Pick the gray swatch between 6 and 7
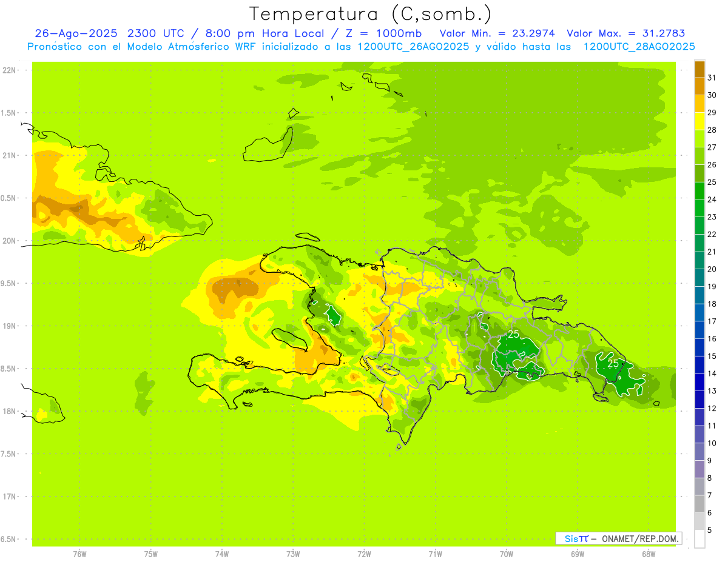 [699, 504]
